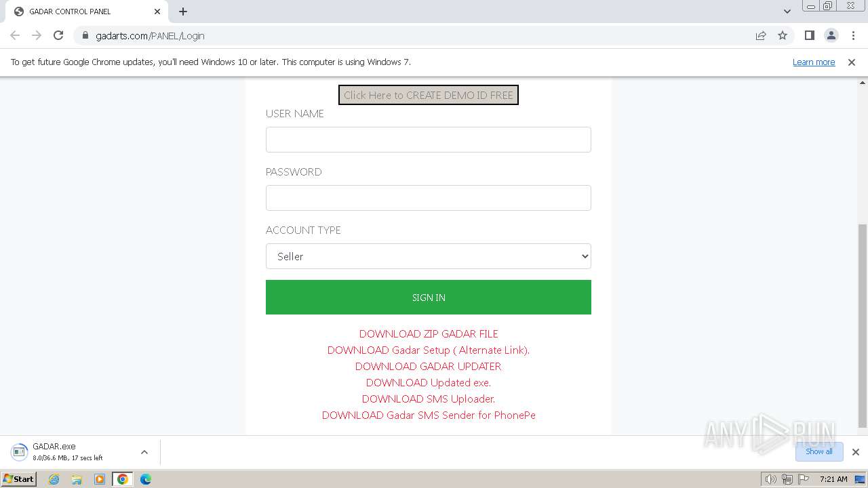
Task: Open the ACCOUNT TYPE Seller dropdown
Action: coord(429,256)
